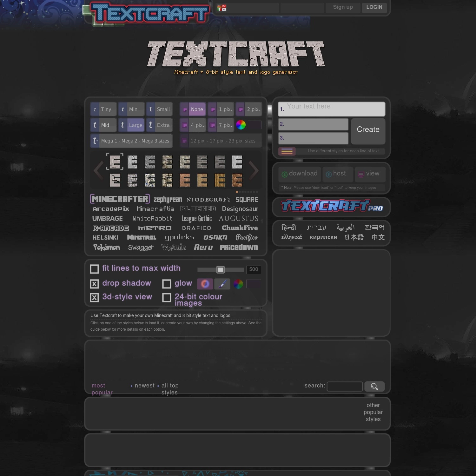Click the view button
This screenshot has width=476, height=476.
tap(370, 174)
